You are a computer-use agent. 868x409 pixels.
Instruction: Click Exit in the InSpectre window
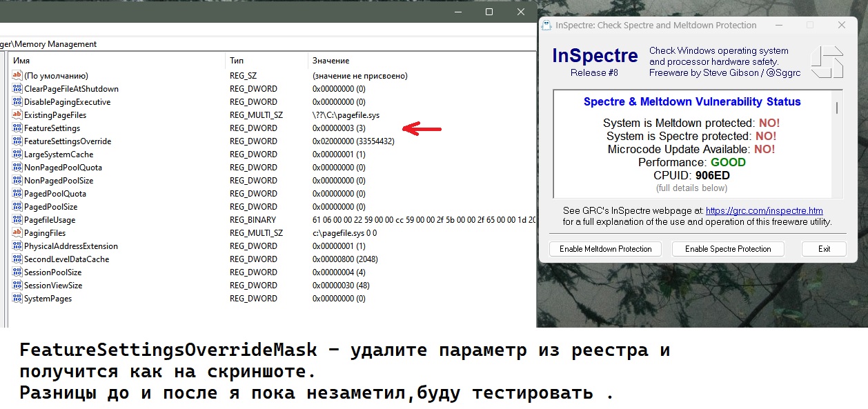point(823,248)
